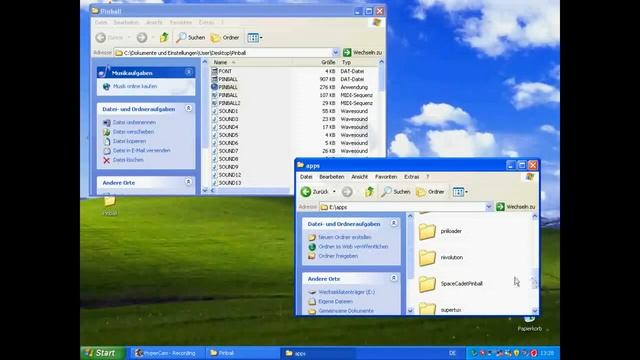Open back-history dropdown arrow in apps window

(334, 191)
